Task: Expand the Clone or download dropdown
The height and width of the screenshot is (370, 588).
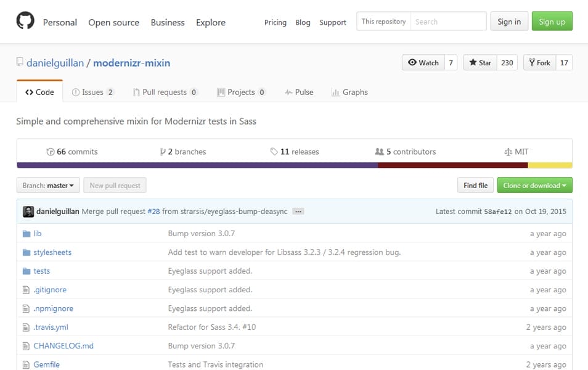Action: coord(534,185)
